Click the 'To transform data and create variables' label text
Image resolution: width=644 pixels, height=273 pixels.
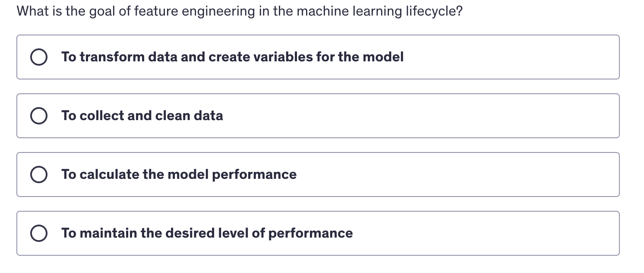[x=232, y=57]
